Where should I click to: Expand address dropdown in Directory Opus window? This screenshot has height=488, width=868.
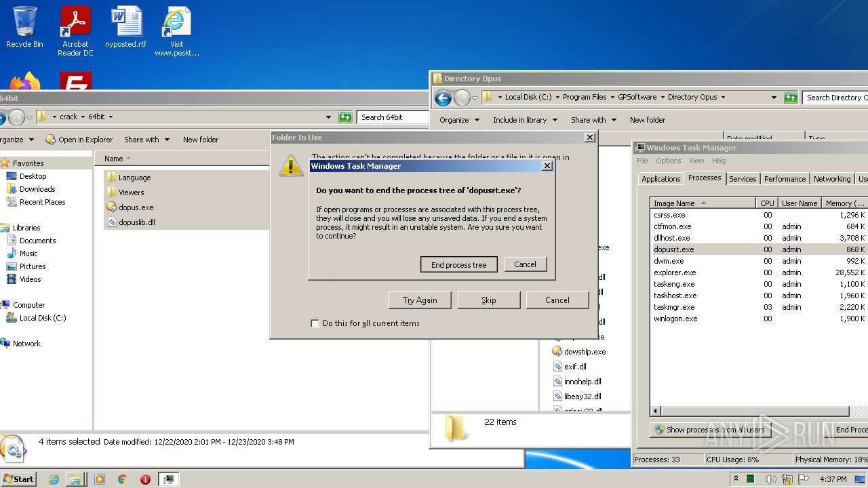click(x=774, y=98)
